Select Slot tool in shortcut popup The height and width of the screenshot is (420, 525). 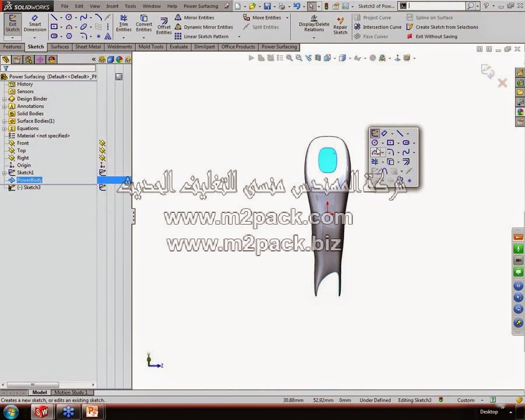point(406,143)
